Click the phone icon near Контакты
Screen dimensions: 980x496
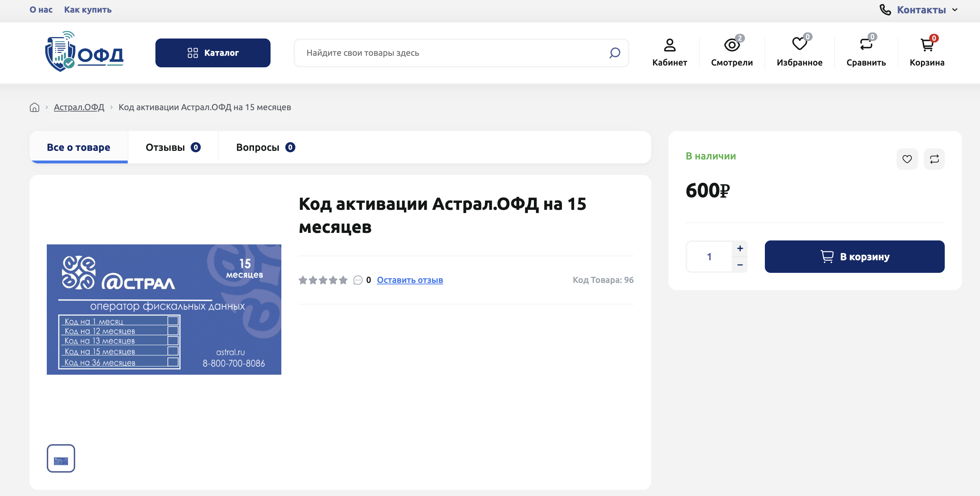click(885, 10)
